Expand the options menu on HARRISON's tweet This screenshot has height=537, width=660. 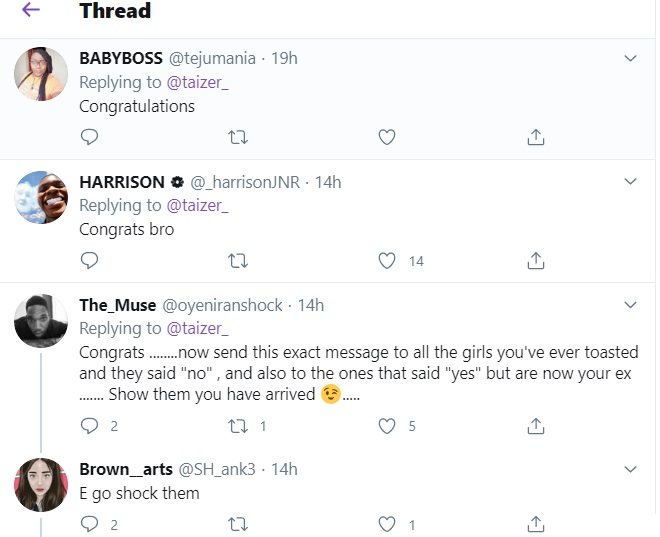point(630,182)
